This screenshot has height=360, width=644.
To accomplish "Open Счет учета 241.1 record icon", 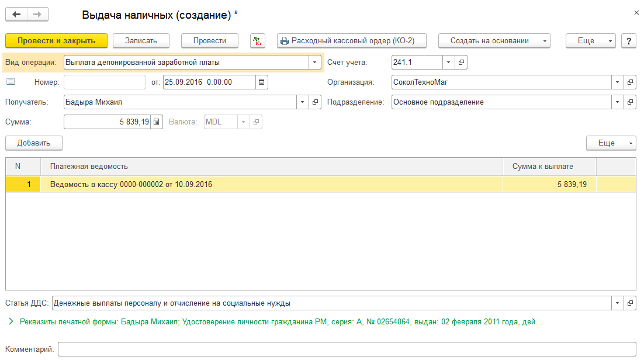I will pyautogui.click(x=461, y=62).
